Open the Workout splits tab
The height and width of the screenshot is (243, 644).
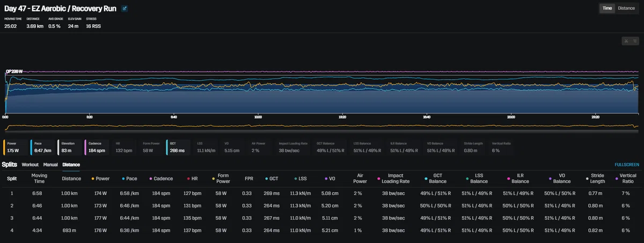(x=30, y=165)
